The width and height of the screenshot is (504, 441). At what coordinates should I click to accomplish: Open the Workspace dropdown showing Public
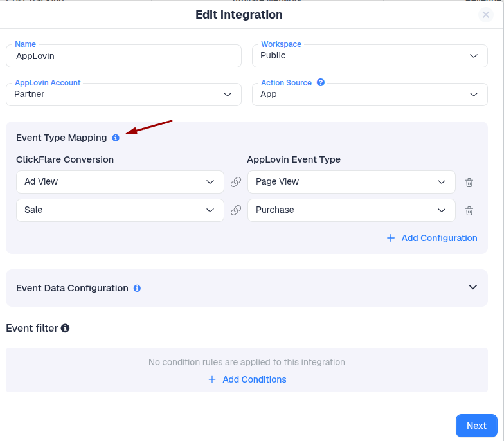(x=370, y=56)
